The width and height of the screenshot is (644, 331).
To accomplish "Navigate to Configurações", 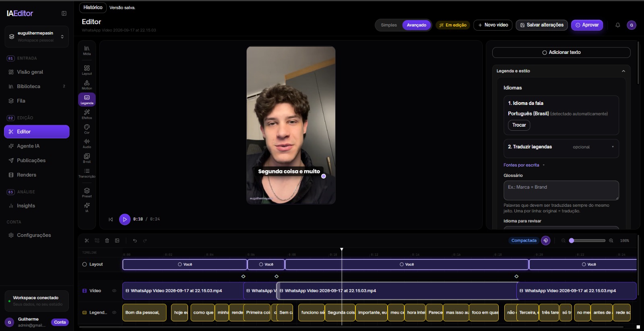I will coord(37,235).
